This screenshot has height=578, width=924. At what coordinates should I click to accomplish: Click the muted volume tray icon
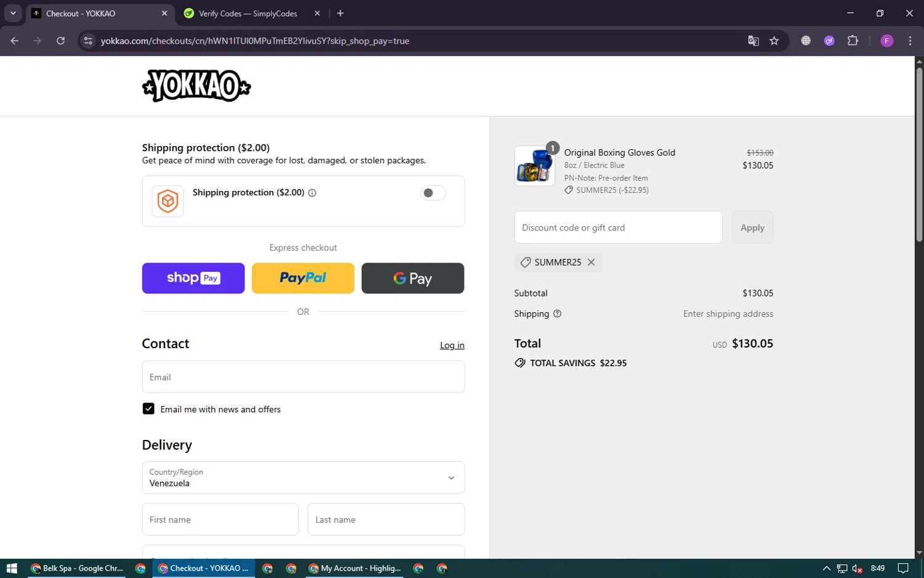click(x=857, y=568)
